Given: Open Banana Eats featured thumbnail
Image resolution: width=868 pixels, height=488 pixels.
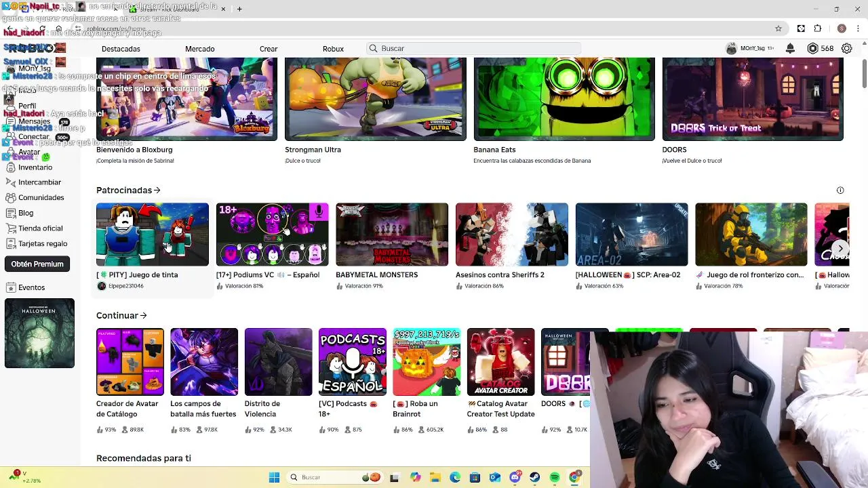Looking at the screenshot, I should (x=564, y=99).
